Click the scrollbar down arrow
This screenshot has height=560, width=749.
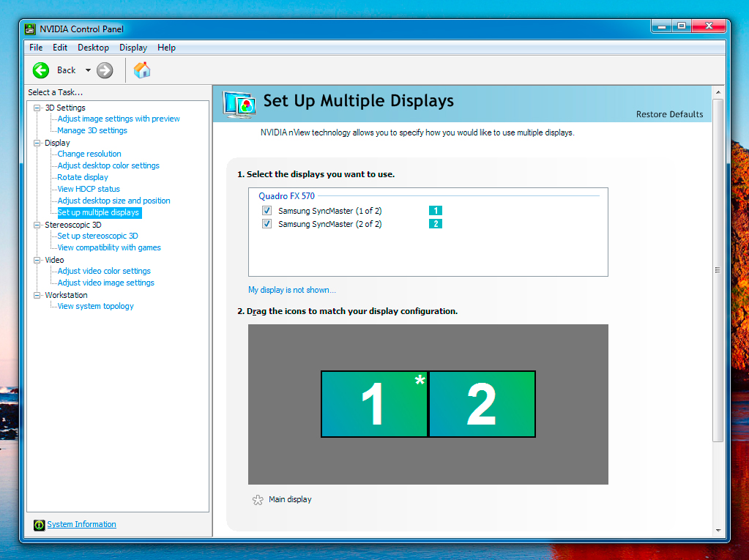pos(718,531)
